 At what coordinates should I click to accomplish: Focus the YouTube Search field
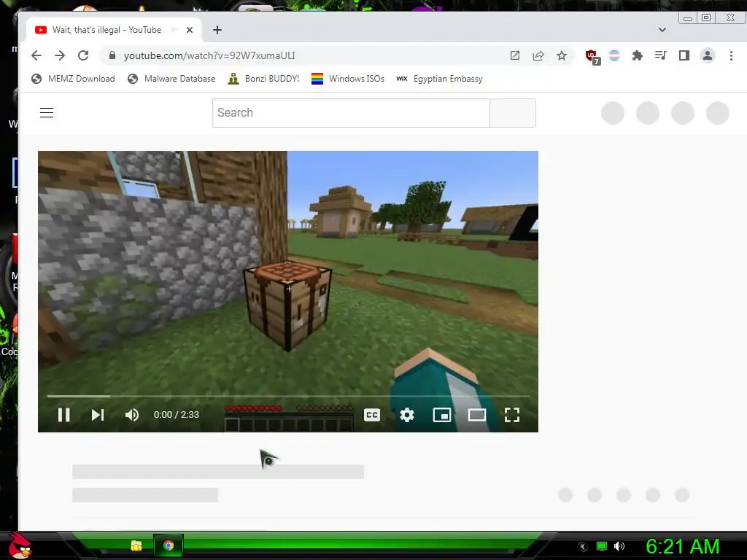(351, 113)
